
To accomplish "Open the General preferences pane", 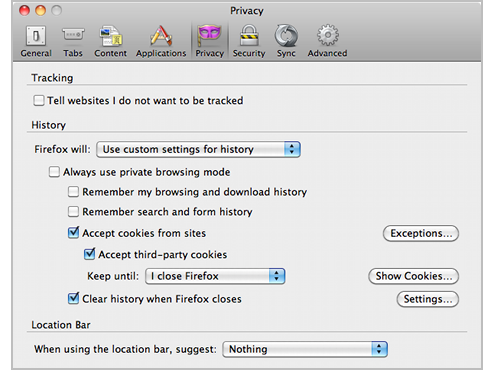I will tap(36, 42).
